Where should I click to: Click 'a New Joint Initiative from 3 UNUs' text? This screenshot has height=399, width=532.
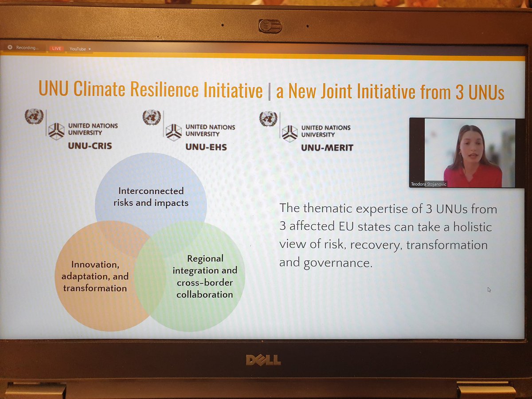[x=390, y=92]
